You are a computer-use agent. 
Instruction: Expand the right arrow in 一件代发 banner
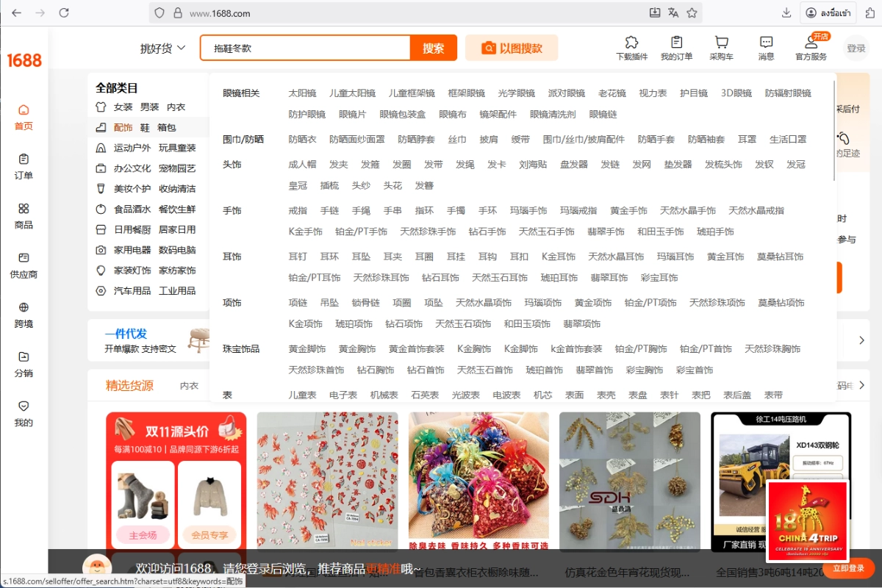tap(861, 340)
